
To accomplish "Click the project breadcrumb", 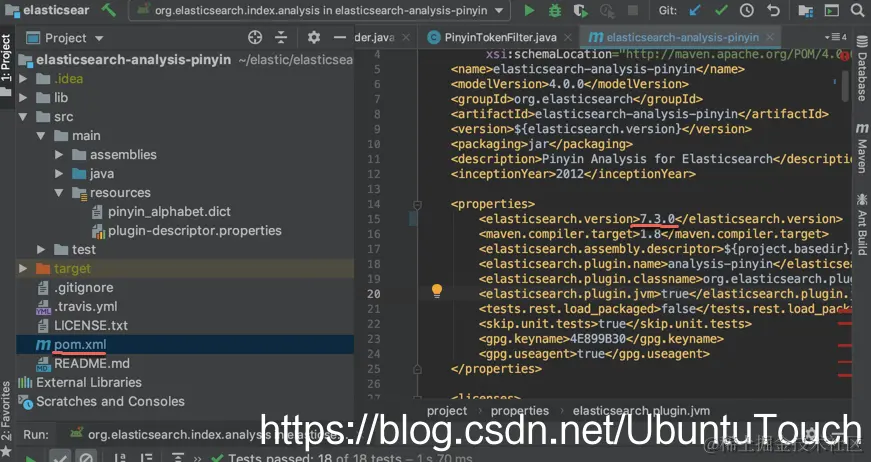I will pos(447,411).
